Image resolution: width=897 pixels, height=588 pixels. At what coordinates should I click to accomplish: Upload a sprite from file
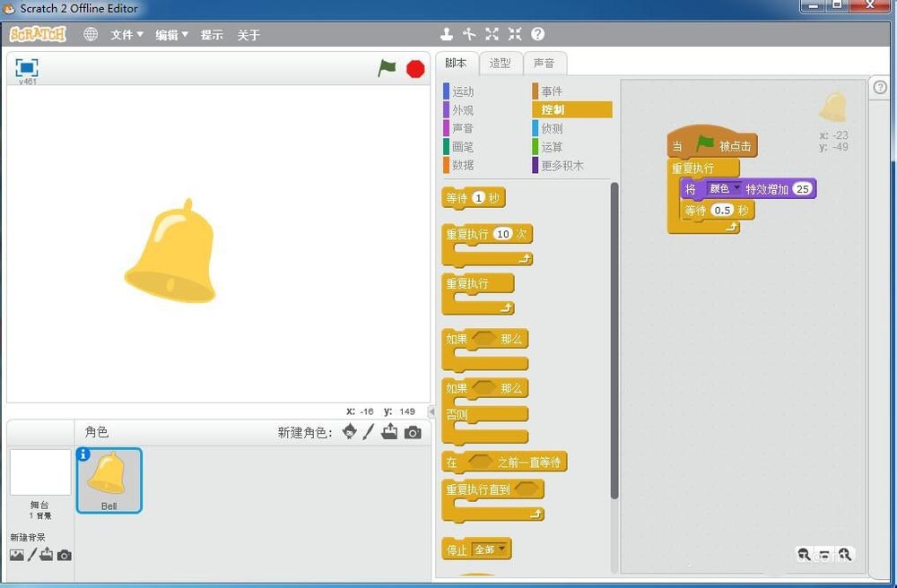389,433
